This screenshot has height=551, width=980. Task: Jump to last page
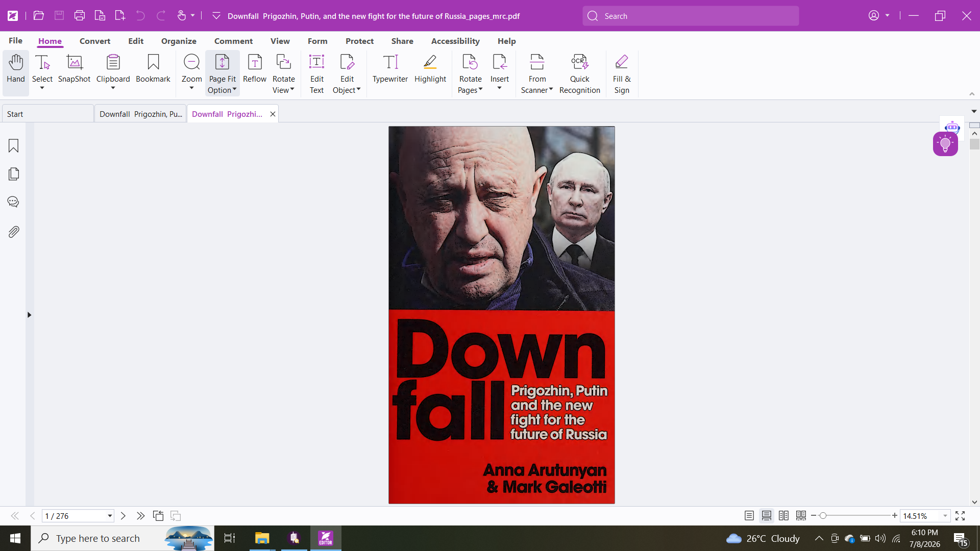[x=140, y=516]
